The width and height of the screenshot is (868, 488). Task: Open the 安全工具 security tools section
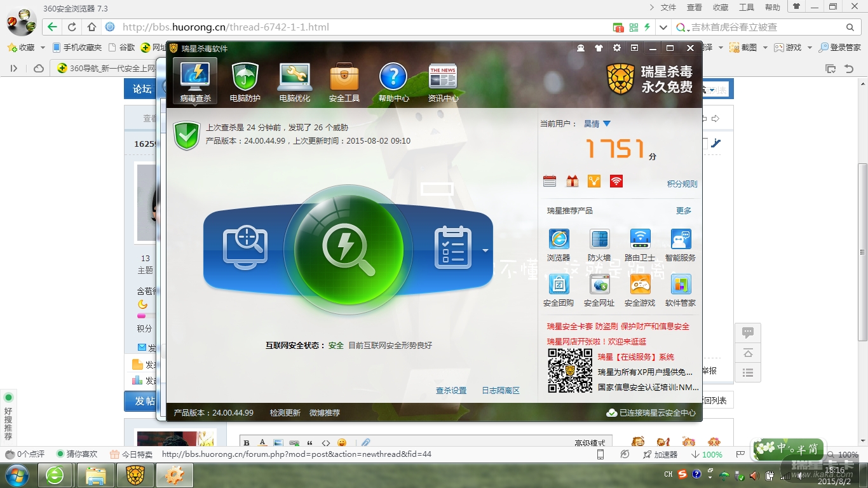(x=344, y=81)
